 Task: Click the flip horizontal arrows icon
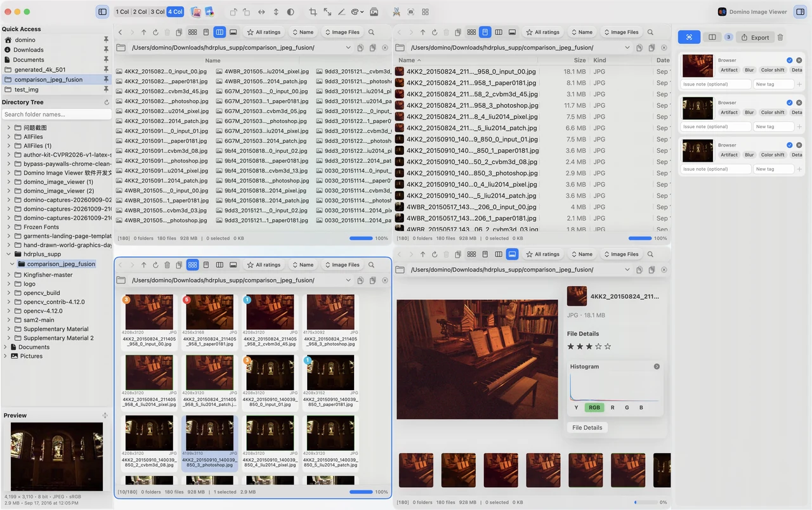point(261,11)
